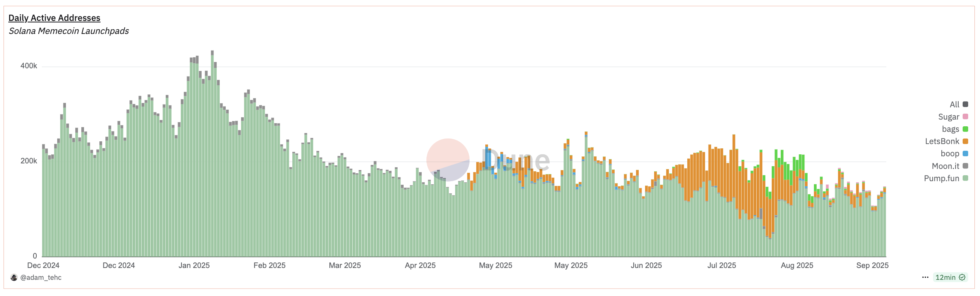Viewport: 980px width, 296px height.
Task: Click the 400k y-axis label
Action: coord(29,66)
